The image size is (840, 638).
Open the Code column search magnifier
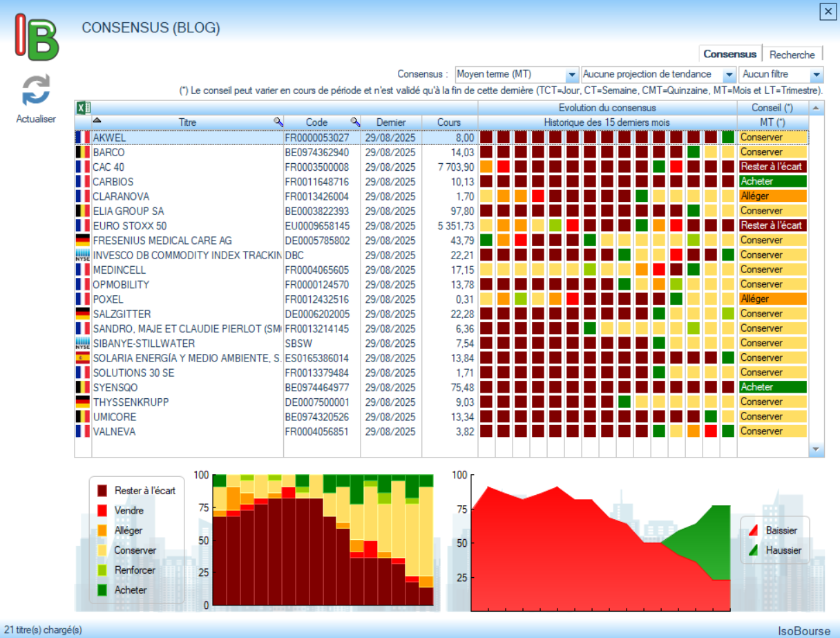point(354,122)
